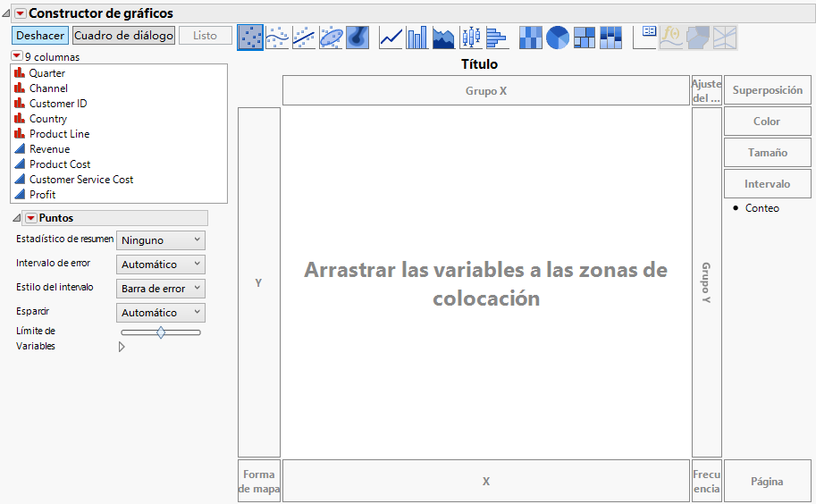Expand the Variables disclosure triangle

point(122,348)
